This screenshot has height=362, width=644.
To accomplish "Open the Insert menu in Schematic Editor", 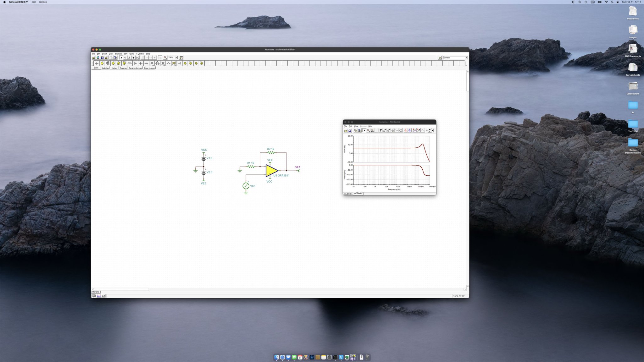I will (104, 54).
